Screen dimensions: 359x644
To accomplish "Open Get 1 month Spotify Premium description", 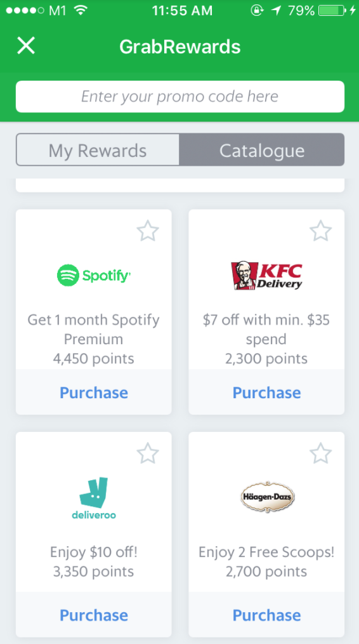I will click(93, 330).
